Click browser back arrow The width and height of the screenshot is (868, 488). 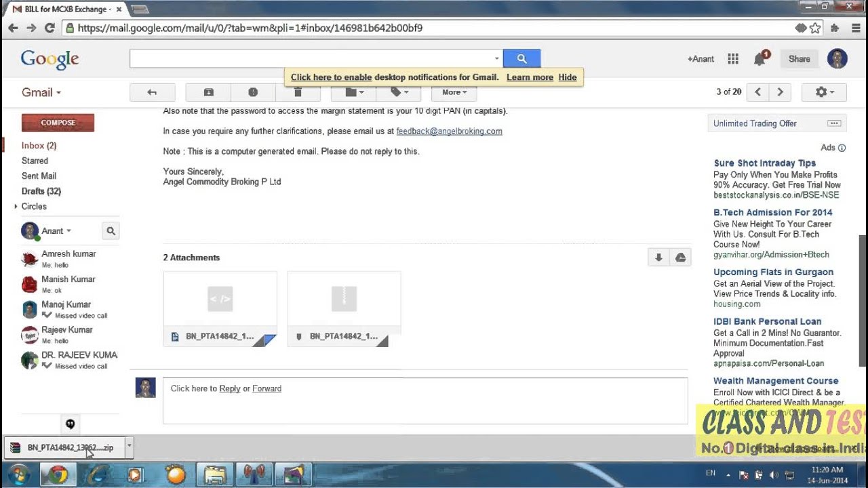[13, 28]
